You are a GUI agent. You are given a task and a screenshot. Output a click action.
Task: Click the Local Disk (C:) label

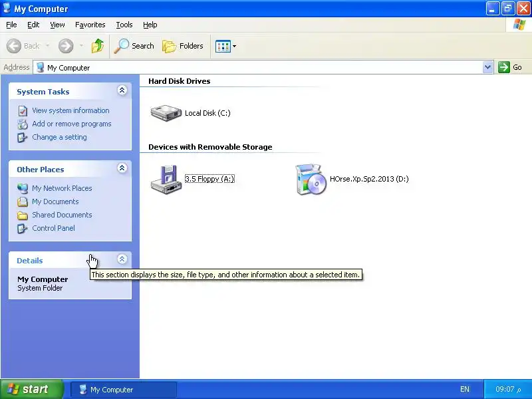pos(207,113)
